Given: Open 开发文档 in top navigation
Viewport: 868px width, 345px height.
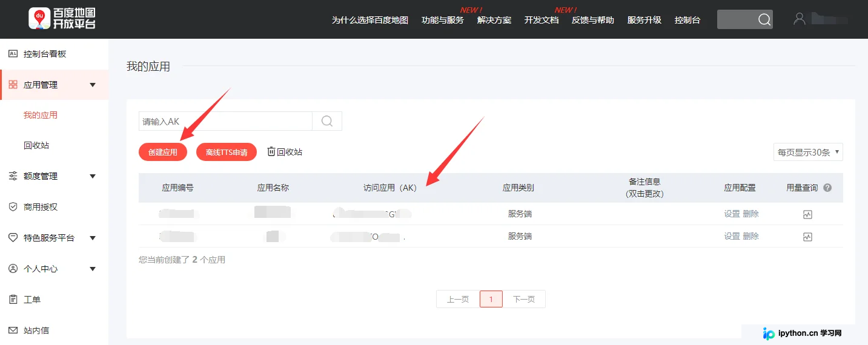Looking at the screenshot, I should [x=542, y=20].
